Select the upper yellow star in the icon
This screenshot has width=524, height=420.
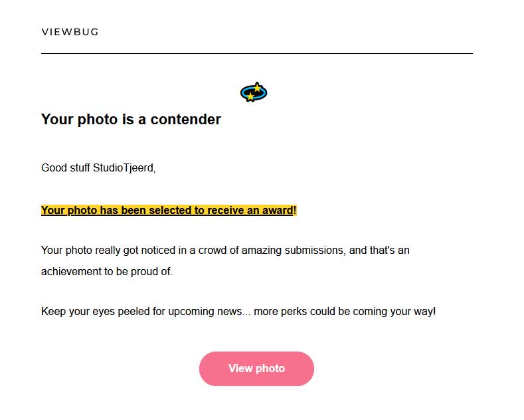point(257,87)
